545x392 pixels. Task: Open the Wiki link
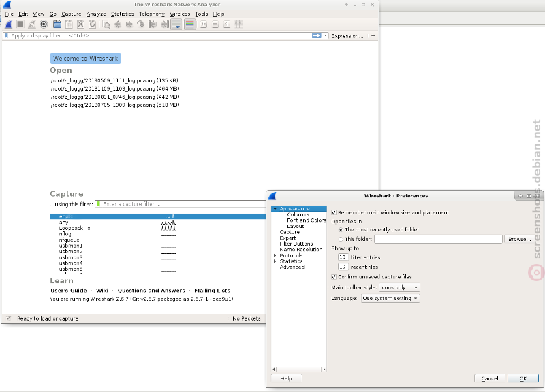pyautogui.click(x=102, y=291)
